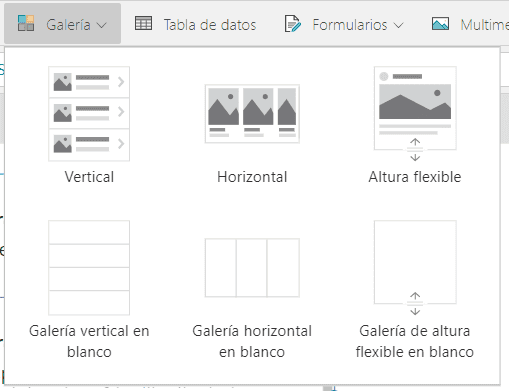The height and width of the screenshot is (391, 509).
Task: Pick the blank flexible height gallery thumbnail
Action: pyautogui.click(x=415, y=268)
